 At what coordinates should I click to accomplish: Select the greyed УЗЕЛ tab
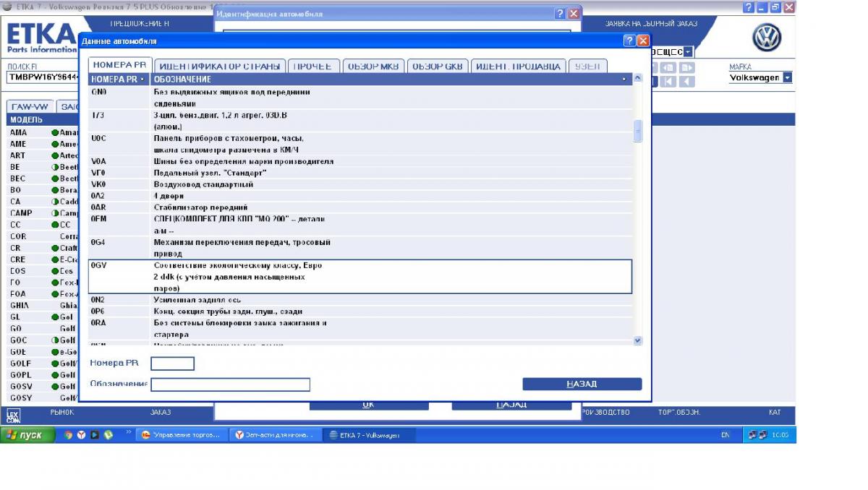tap(587, 66)
